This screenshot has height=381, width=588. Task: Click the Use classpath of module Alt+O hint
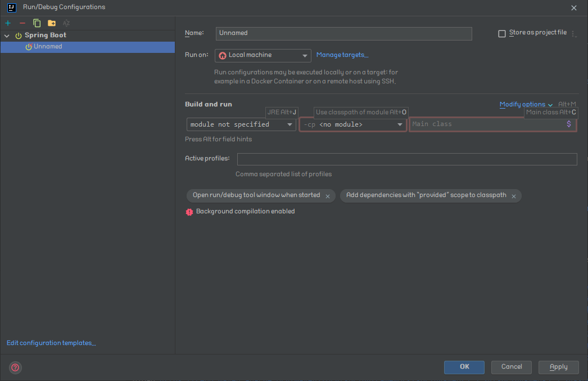coord(361,112)
